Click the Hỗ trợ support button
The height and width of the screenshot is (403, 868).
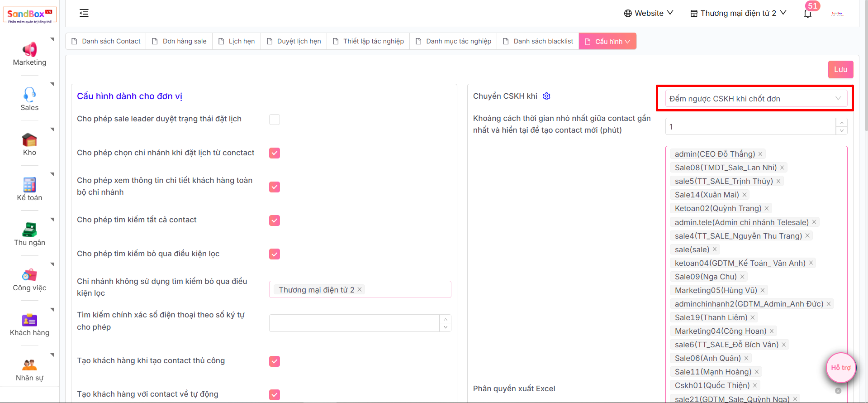(x=841, y=368)
